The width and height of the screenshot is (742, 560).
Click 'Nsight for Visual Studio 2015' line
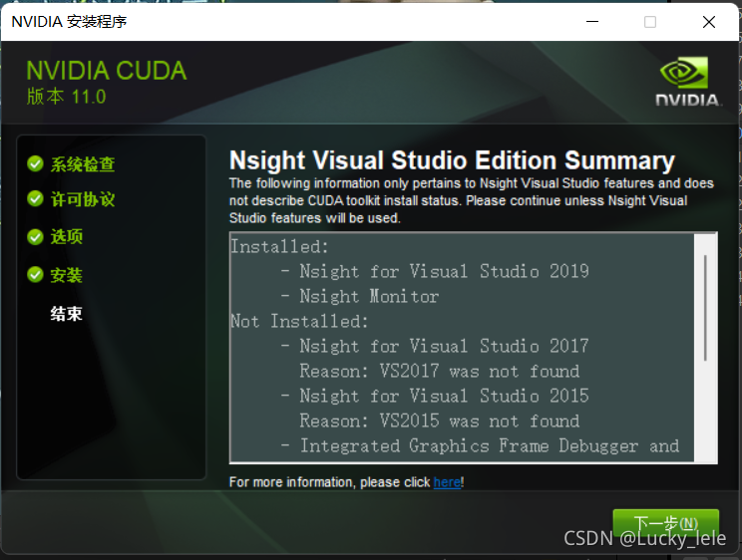coord(444,396)
